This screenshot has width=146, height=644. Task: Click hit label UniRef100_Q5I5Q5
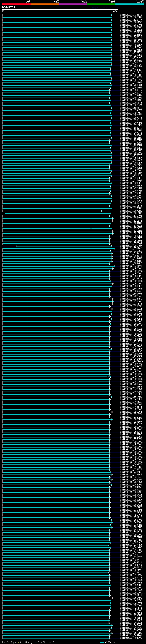pos(131,241)
